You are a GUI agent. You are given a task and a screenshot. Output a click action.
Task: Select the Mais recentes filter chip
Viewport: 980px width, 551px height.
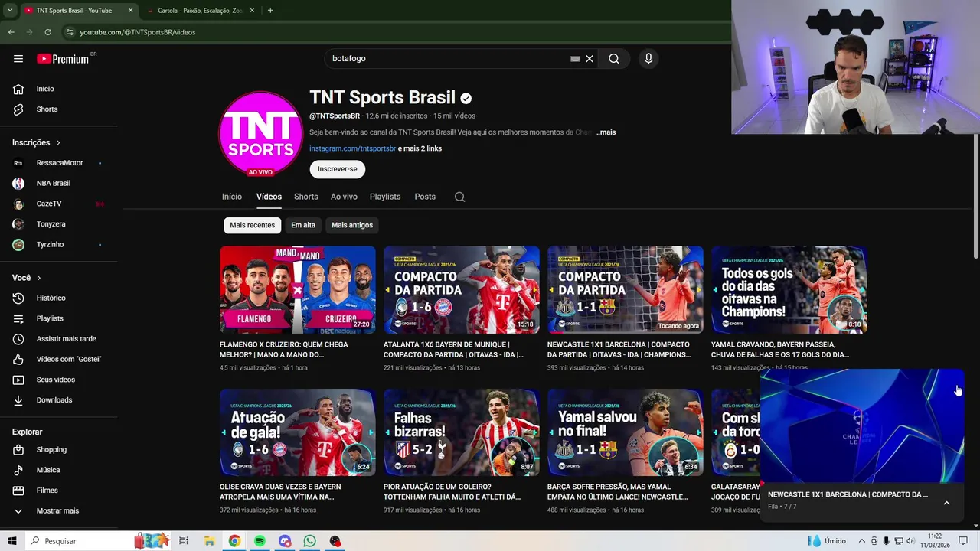click(x=252, y=225)
